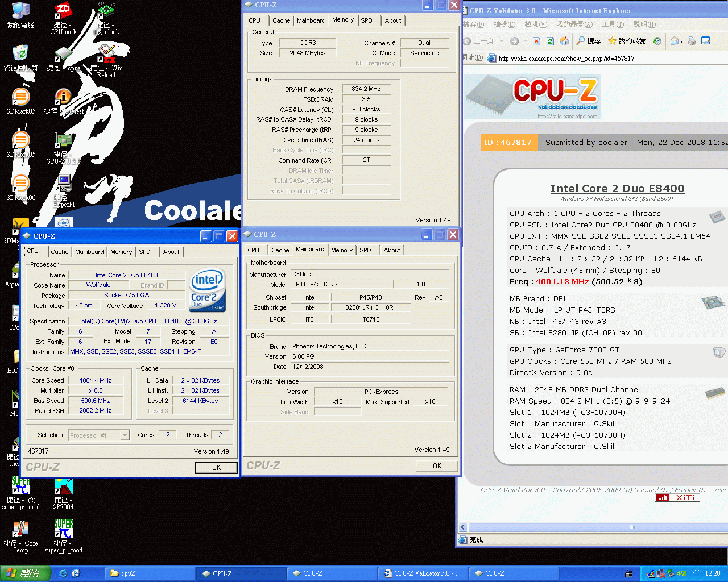Open the Win Reload shortcut icon

click(x=106, y=62)
